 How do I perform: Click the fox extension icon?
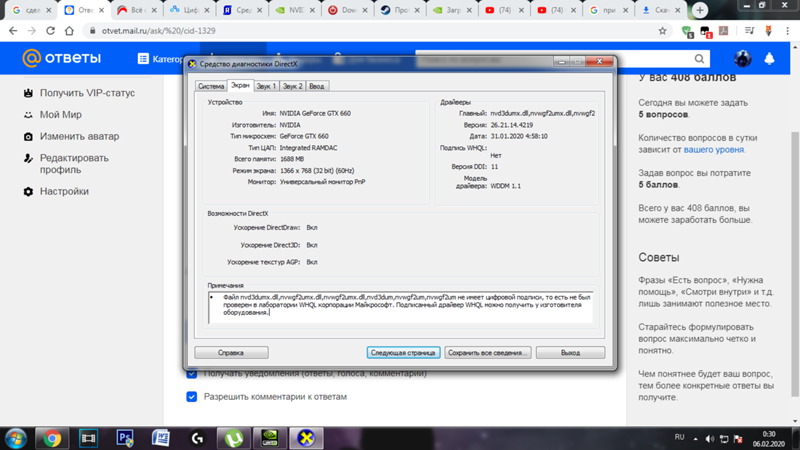[768, 31]
